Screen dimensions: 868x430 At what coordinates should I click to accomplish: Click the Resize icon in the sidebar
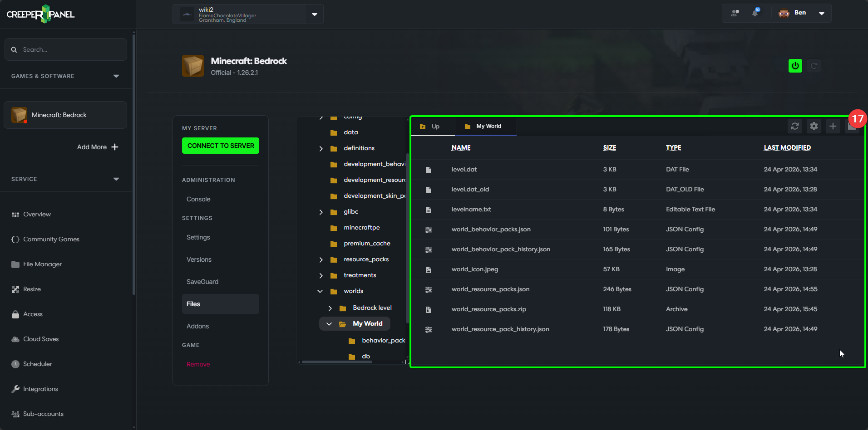coord(15,289)
